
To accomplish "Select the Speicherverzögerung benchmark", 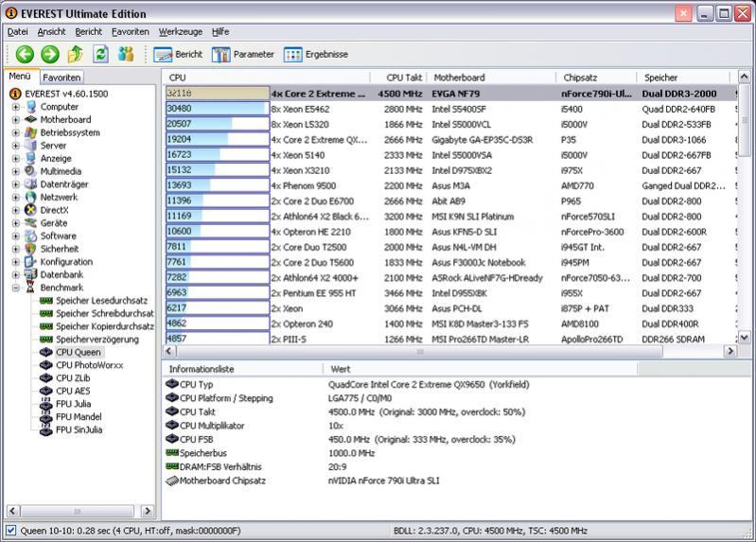I will (97, 339).
